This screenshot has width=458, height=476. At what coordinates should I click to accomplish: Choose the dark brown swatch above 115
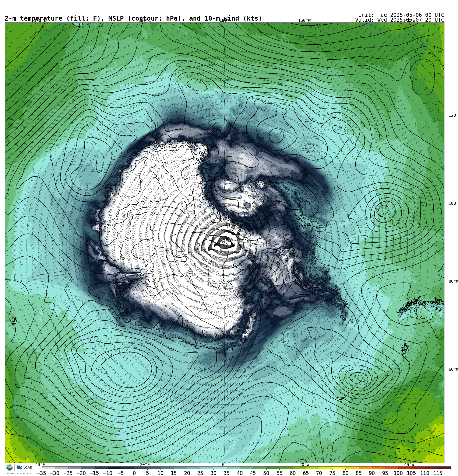pos(445,468)
